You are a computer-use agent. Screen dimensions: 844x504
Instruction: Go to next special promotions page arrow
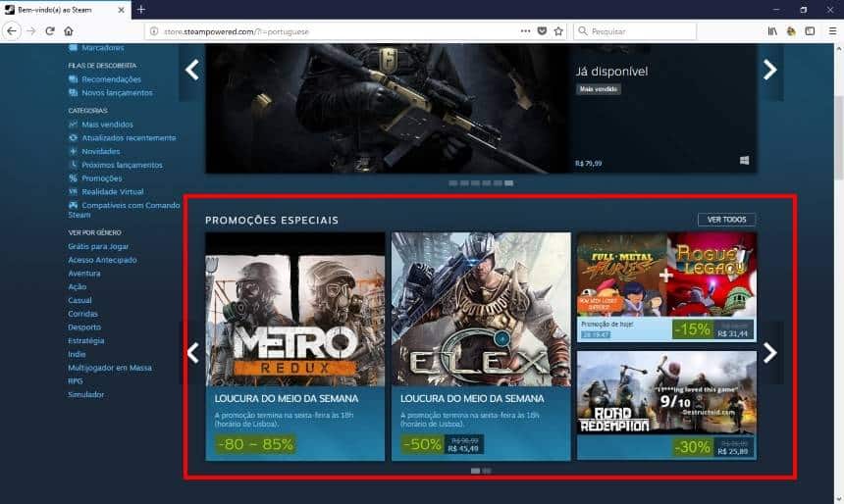[x=770, y=353]
